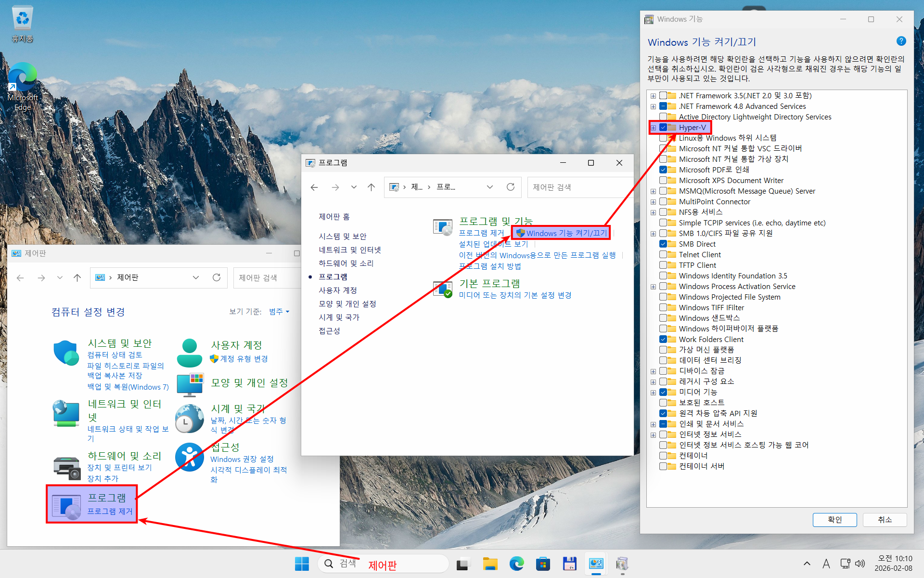This screenshot has height=578, width=924.
Task: Select 하드웨어 및 소리 in sidebar
Action: 346,263
